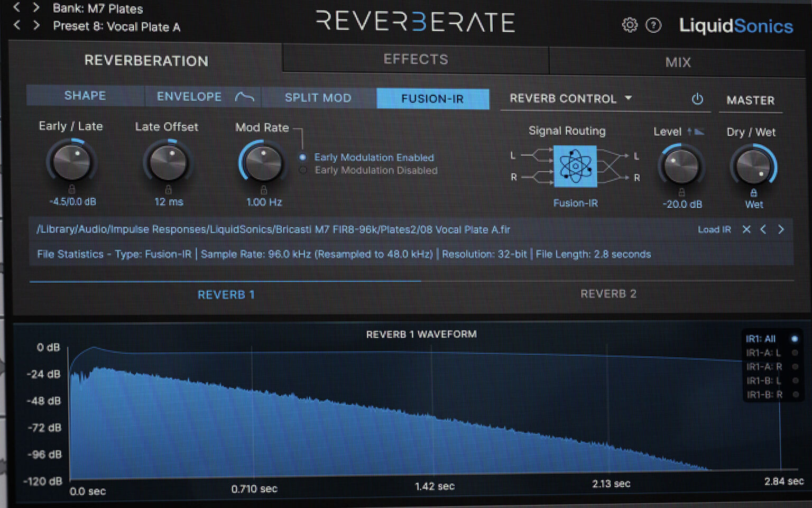Click the help question mark icon
812x508 pixels.
pos(653,25)
